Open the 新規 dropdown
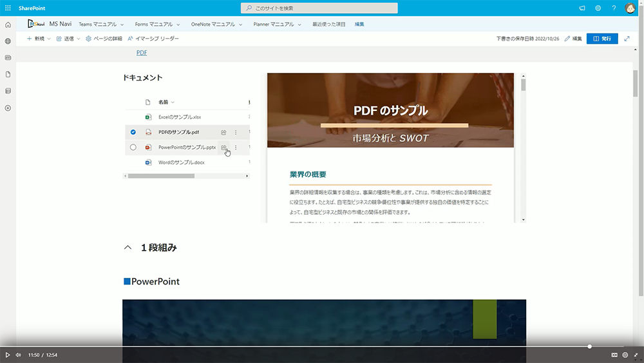 39,39
